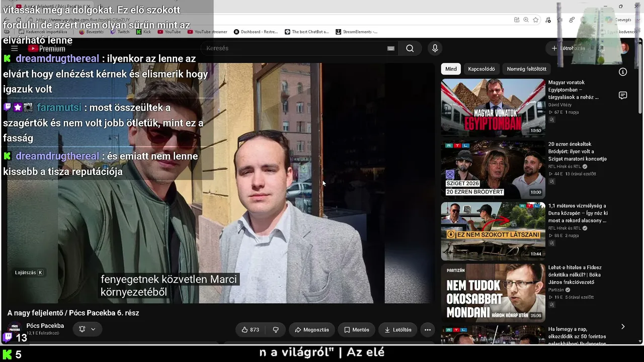Expand next suggestions chevron arrow
This screenshot has width=644, height=362.
623,327
